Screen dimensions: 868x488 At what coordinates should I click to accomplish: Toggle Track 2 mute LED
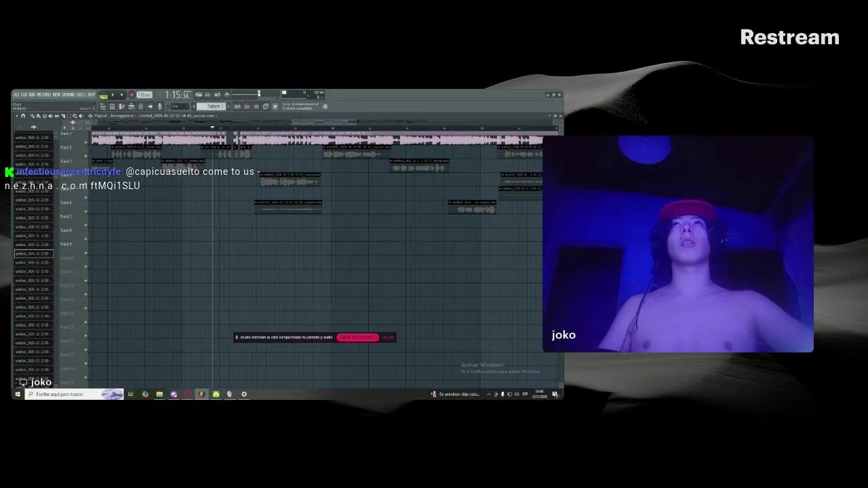[x=85, y=156]
